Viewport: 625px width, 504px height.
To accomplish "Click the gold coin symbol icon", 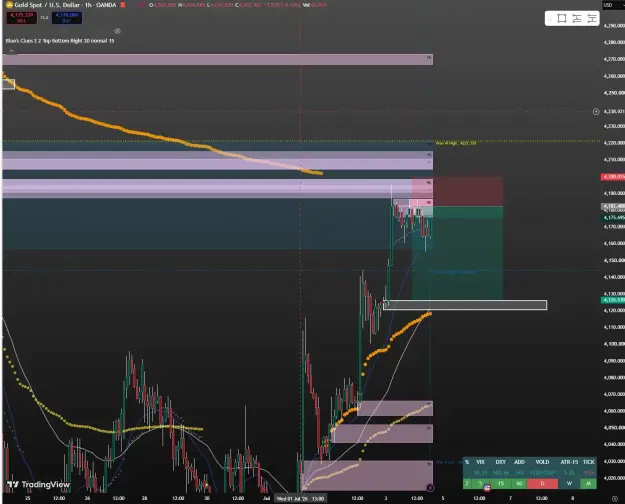I will (9, 5).
